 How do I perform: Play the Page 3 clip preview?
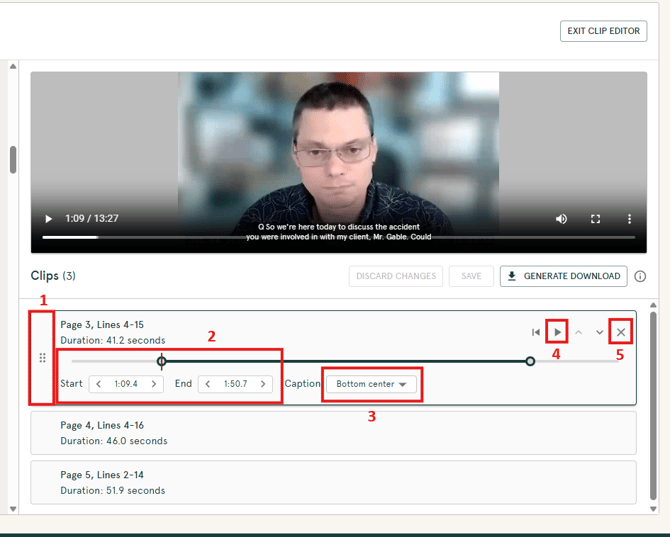coord(558,332)
